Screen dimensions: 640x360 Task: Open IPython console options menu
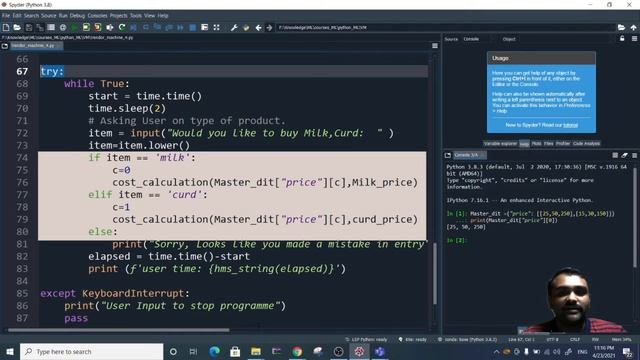[x=634, y=155]
